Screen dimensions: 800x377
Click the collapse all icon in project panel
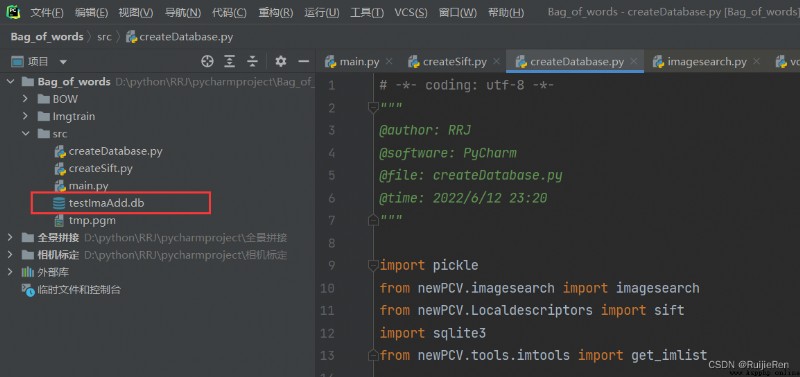253,62
